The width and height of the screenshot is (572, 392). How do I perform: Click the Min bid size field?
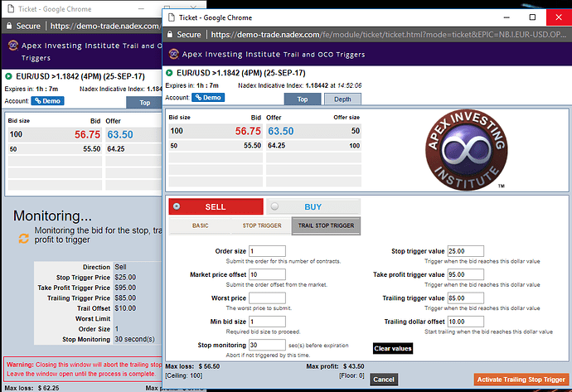[267, 322]
